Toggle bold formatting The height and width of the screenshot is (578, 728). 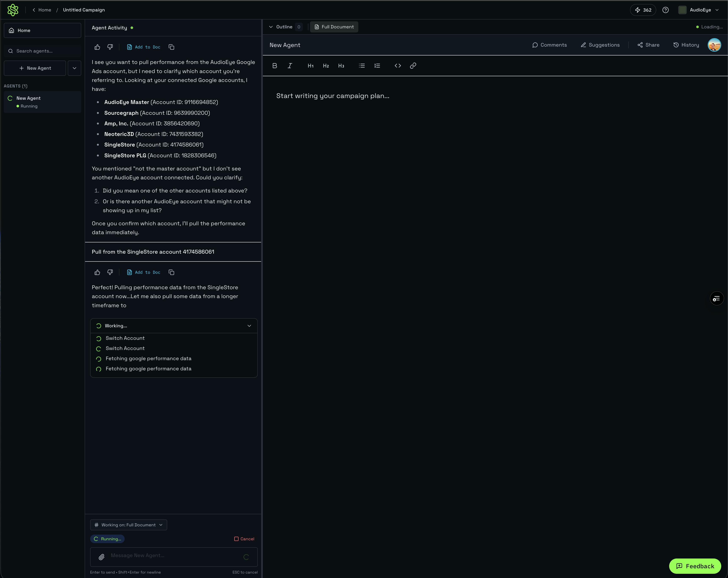[x=274, y=66]
